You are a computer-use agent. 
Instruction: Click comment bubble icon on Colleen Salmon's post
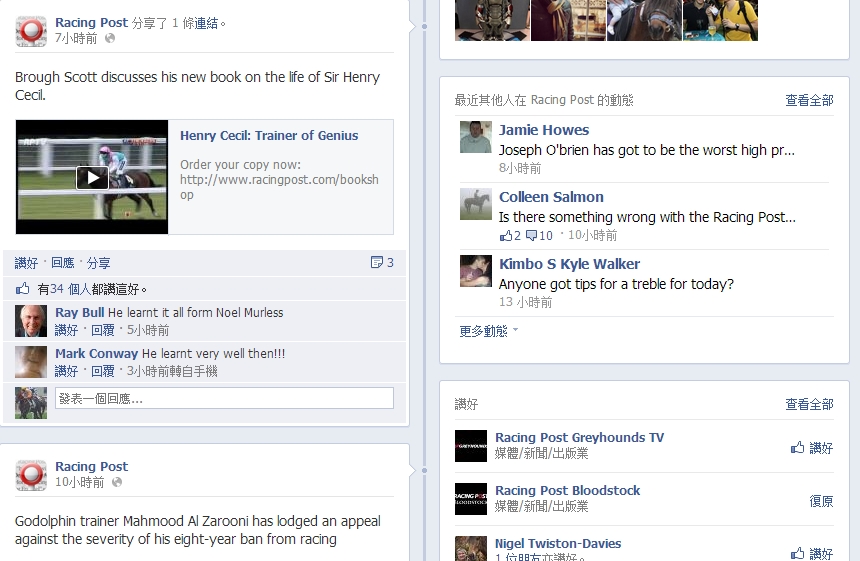click(531, 235)
